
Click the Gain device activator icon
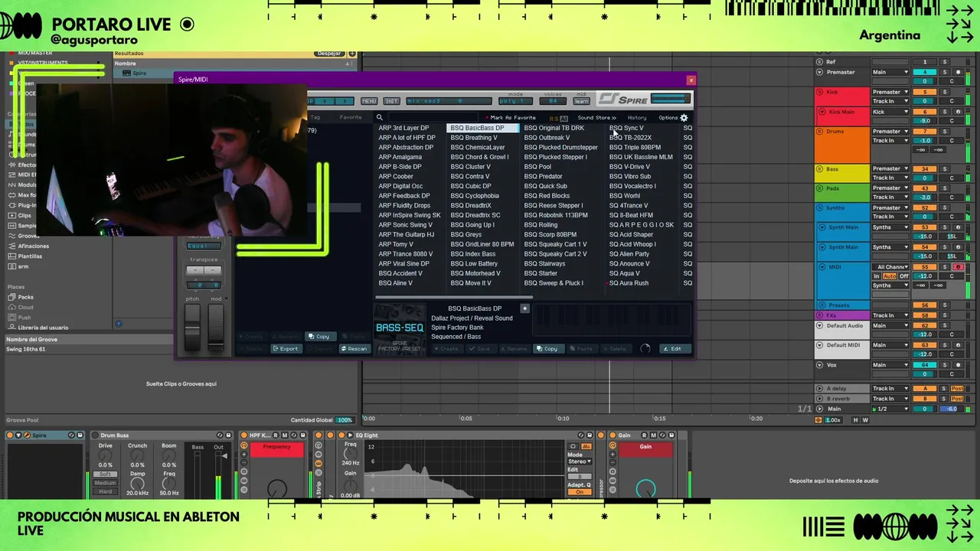coord(612,435)
